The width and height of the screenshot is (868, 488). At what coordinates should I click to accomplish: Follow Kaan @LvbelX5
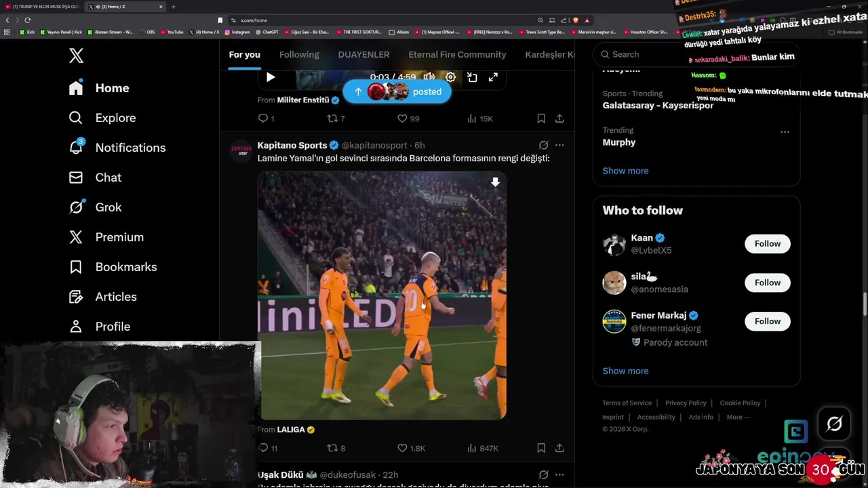point(768,243)
